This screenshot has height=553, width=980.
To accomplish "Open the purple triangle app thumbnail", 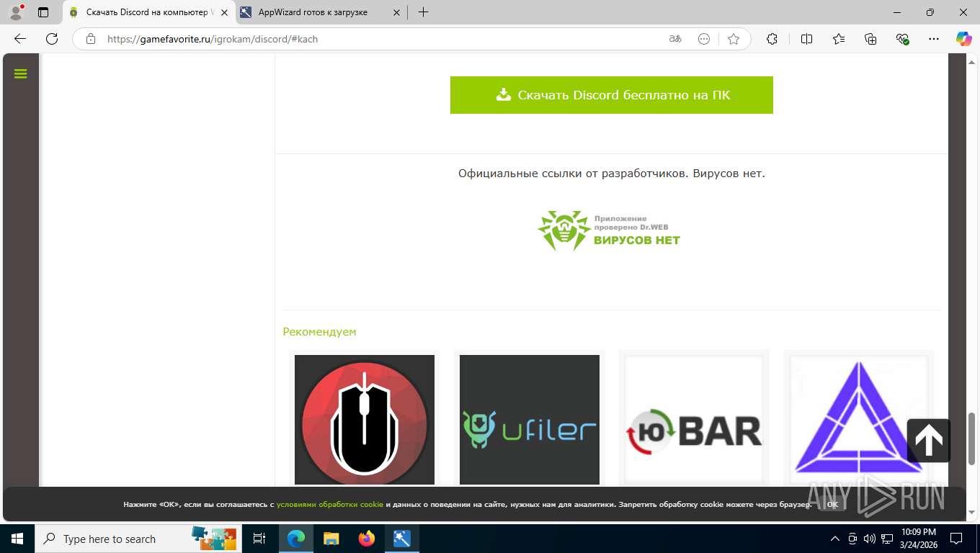I will [x=858, y=420].
